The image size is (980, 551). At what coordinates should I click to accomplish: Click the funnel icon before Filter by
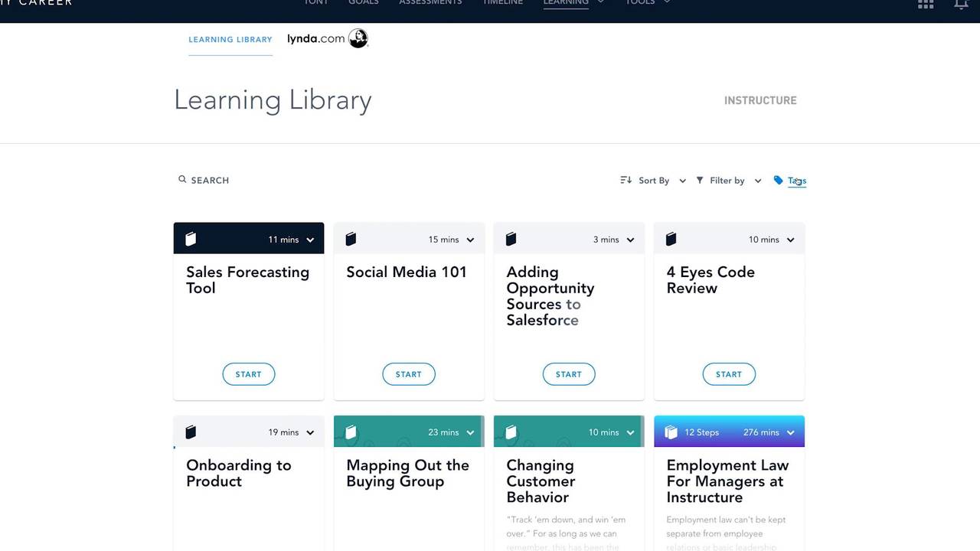699,180
